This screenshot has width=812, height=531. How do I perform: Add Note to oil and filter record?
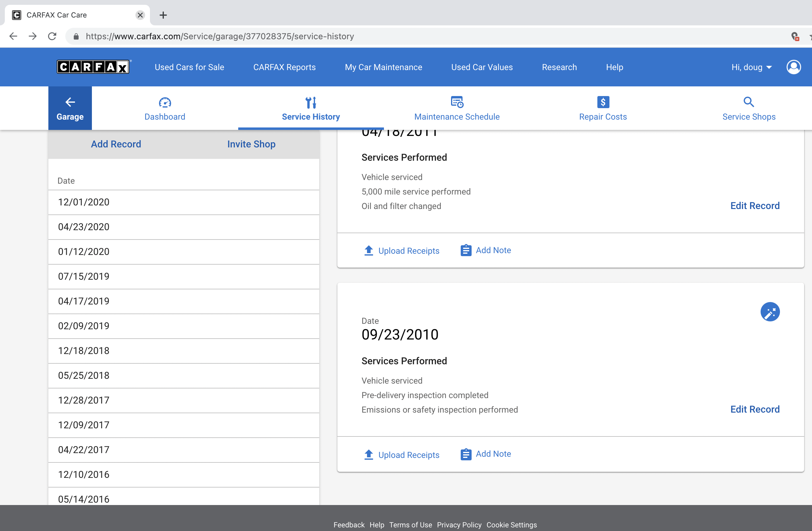(x=493, y=250)
